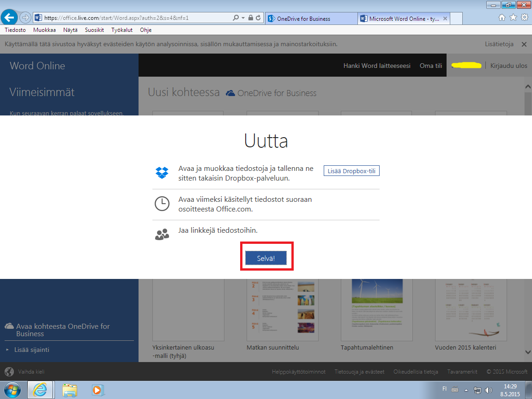Image resolution: width=532 pixels, height=399 pixels.
Task: Refresh the page with reload icon
Action: [258, 18]
